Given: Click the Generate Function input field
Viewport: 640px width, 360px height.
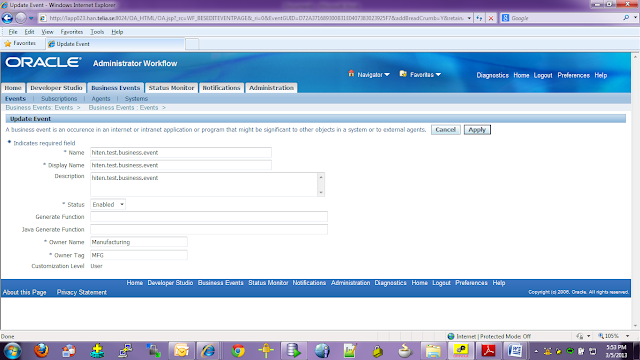Looking at the screenshot, I should coord(209,217).
